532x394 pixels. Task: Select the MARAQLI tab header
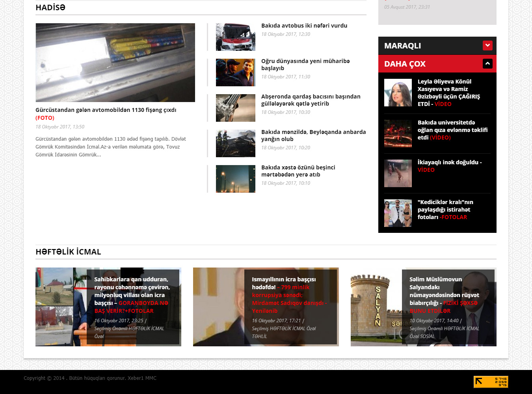pyautogui.click(x=402, y=46)
